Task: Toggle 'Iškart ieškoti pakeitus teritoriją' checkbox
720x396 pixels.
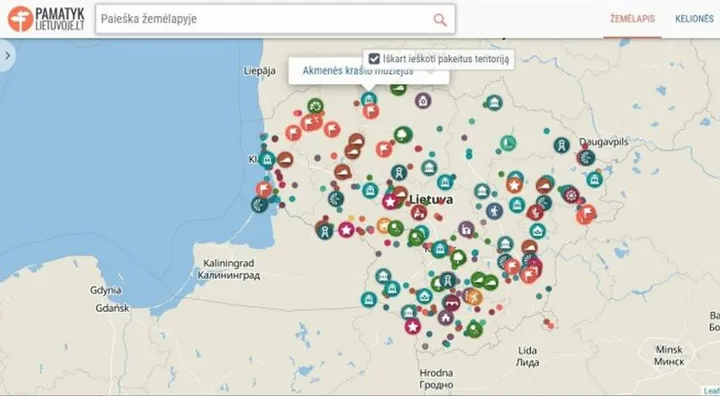Action: coord(374,59)
